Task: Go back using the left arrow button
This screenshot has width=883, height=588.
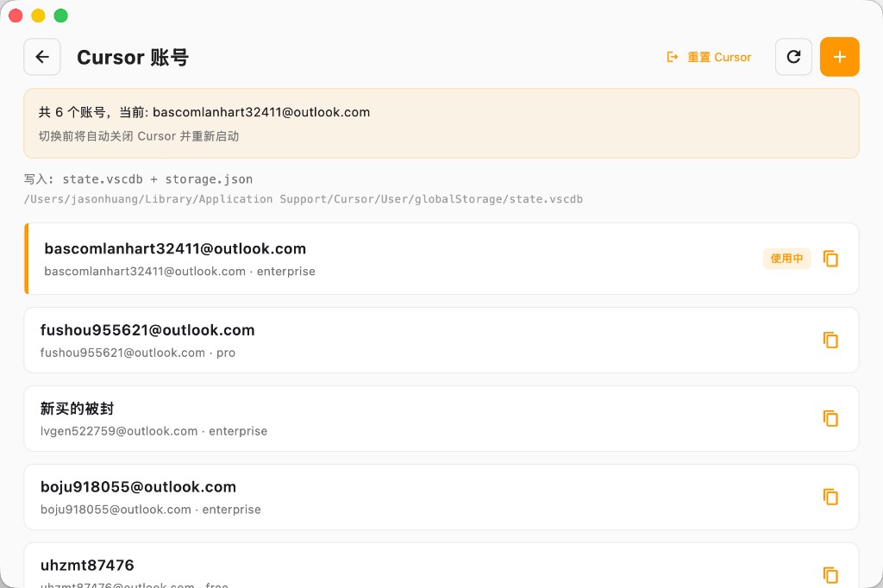Action: click(42, 57)
